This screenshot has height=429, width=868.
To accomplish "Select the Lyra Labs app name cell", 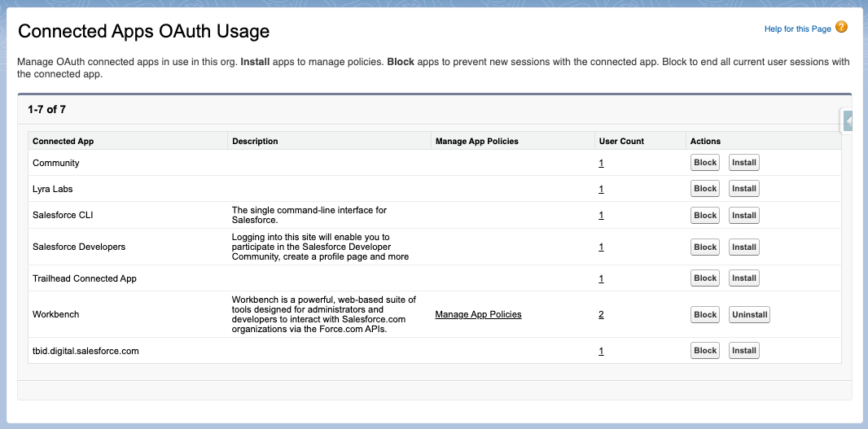I will (128, 190).
